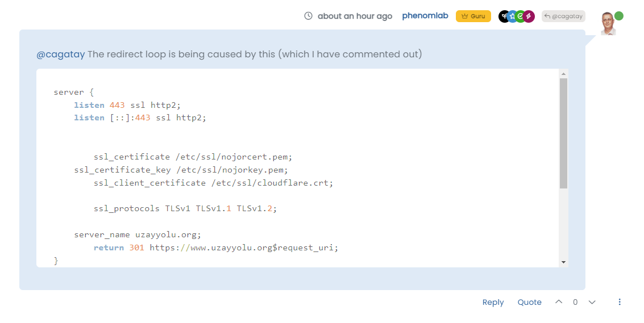This screenshot has width=644, height=323.
Task: Click the green online status dot
Action: (x=619, y=16)
